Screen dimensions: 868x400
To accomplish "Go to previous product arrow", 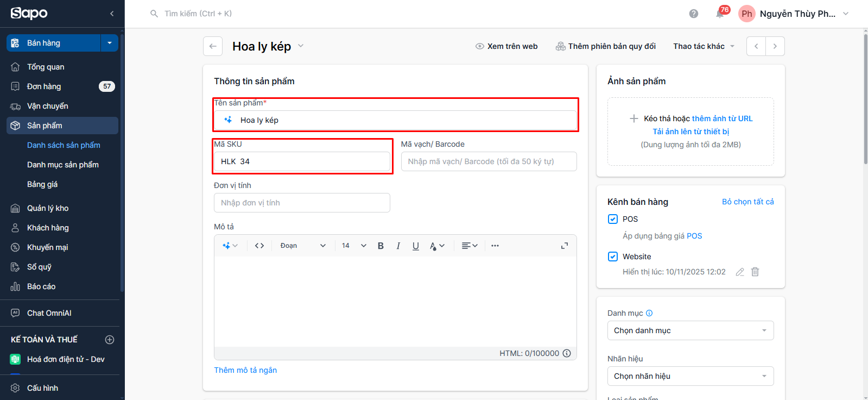I will [756, 46].
